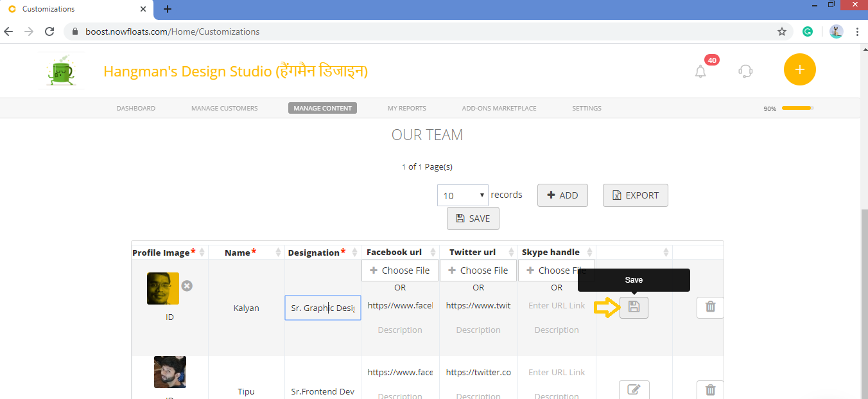This screenshot has width=868, height=399.
Task: Delete Kalyan's row with trash icon
Action: tap(710, 307)
